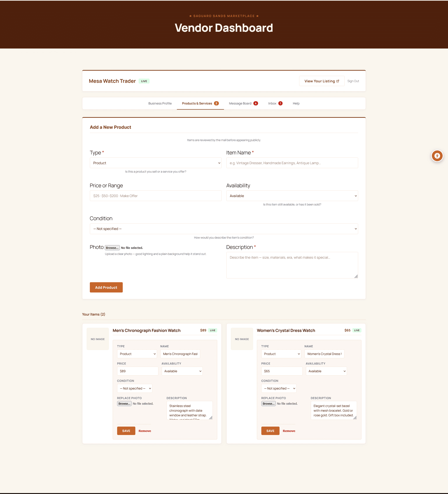Image resolution: width=448 pixels, height=494 pixels.
Task: Click the LIVE badge on Men's Chronograph card
Action: pos(213,330)
